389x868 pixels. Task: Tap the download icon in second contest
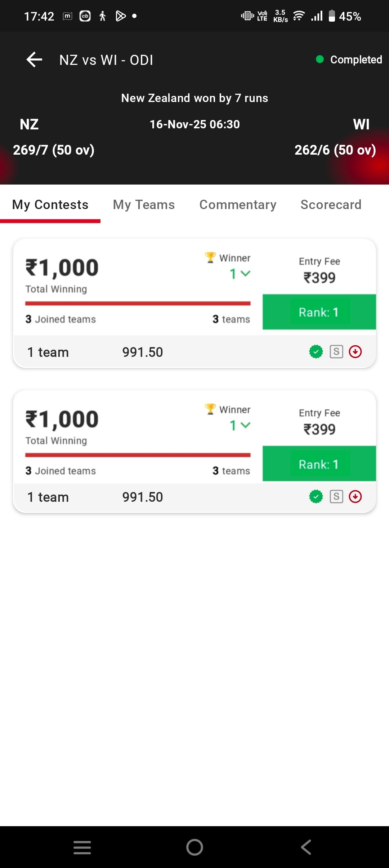click(x=355, y=496)
